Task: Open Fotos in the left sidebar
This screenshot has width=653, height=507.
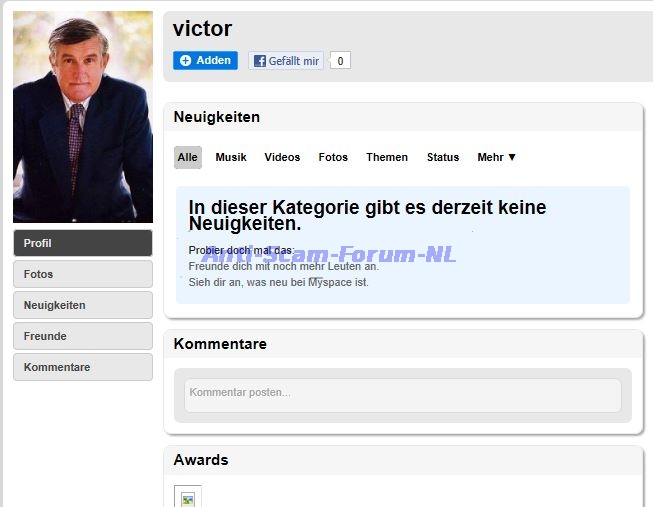Action: pos(82,274)
